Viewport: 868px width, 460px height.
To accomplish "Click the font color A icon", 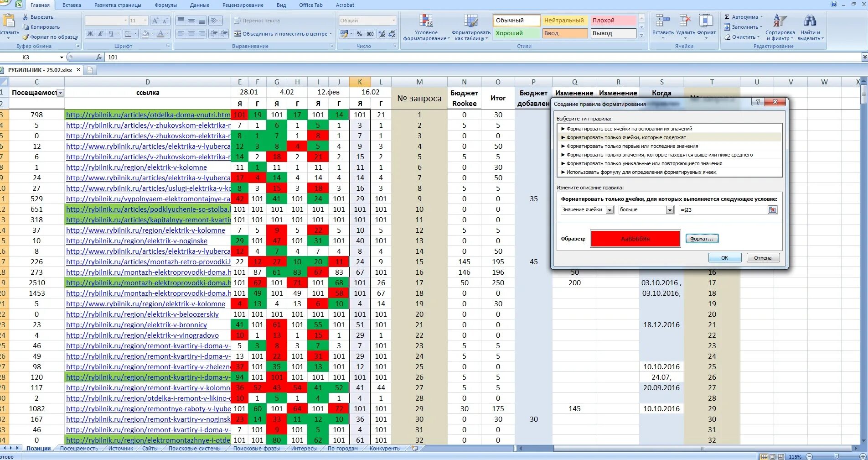I will pyautogui.click(x=160, y=34).
